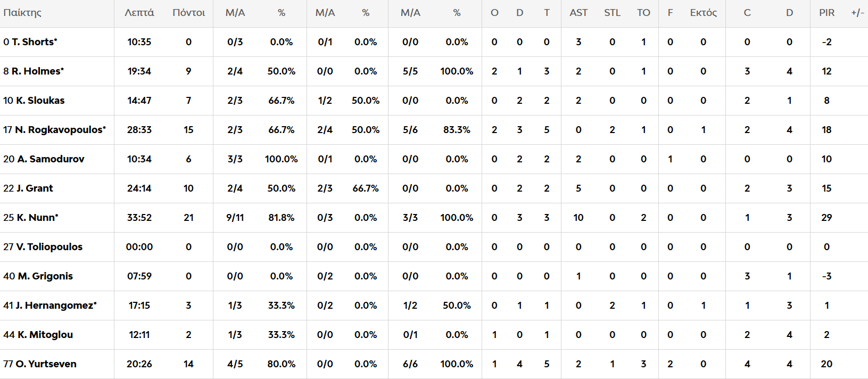Open M. Grigonis player entry

coord(45,276)
